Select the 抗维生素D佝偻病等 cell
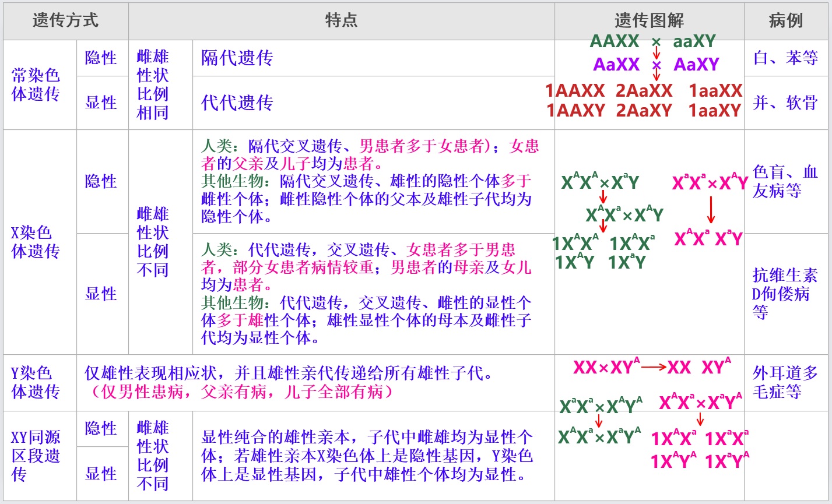The height and width of the screenshot is (504, 832). 785,293
